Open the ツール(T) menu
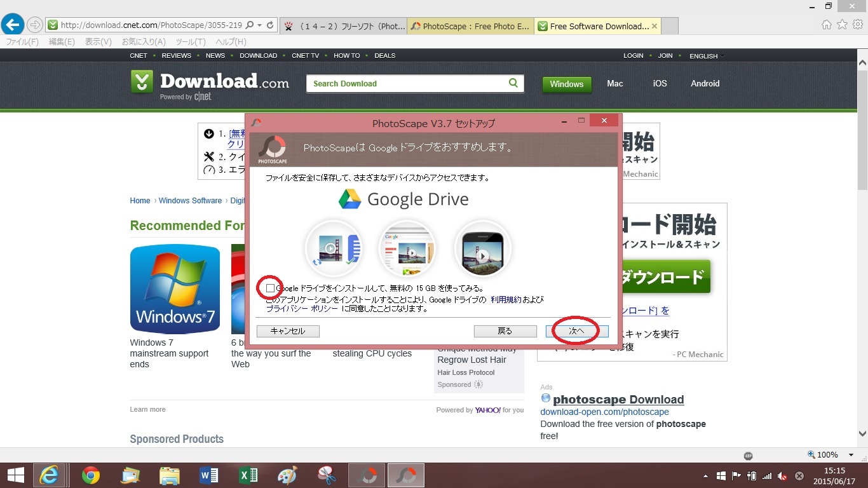The width and height of the screenshot is (868, 488). (191, 41)
